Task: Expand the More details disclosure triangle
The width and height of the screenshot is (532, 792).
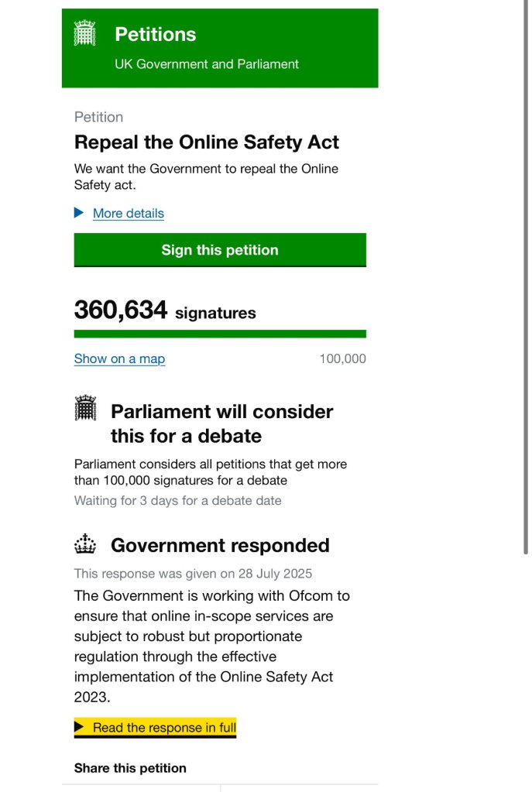Action: pyautogui.click(x=79, y=212)
